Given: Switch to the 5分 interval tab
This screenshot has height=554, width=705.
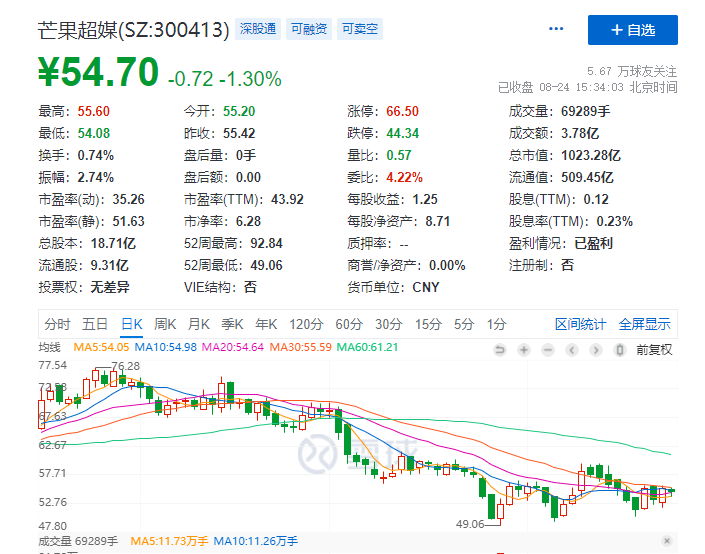Looking at the screenshot, I should (x=464, y=324).
